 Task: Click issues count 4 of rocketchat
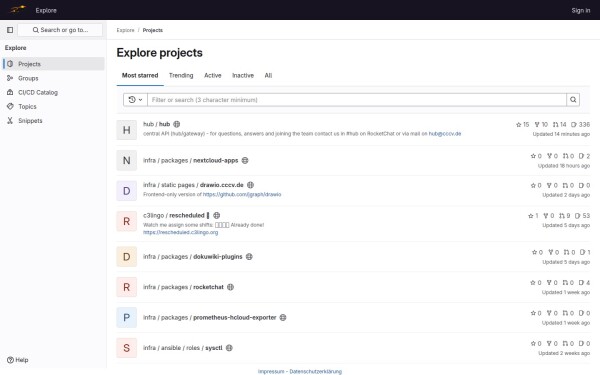(584, 282)
